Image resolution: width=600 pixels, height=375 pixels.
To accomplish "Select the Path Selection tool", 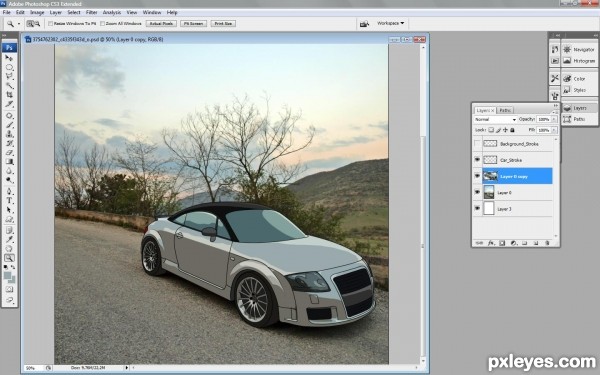I will (x=9, y=210).
